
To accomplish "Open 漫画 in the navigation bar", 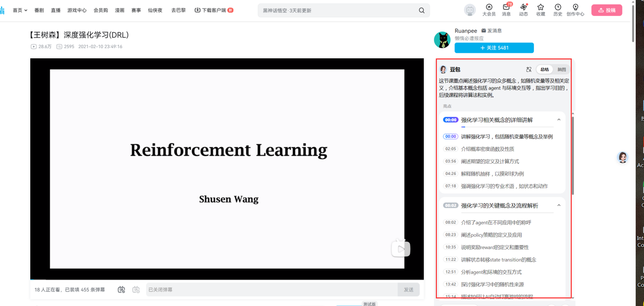I will pyautogui.click(x=119, y=10).
